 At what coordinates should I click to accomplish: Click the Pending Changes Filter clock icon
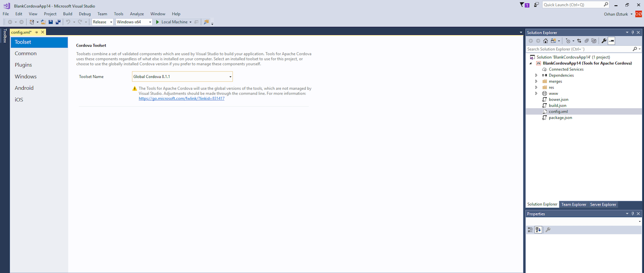click(568, 41)
